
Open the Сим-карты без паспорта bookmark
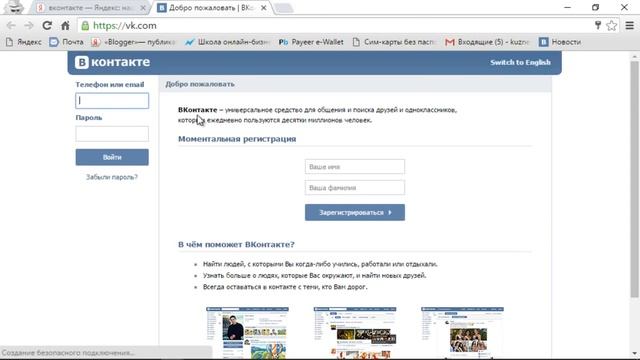[x=394, y=42]
